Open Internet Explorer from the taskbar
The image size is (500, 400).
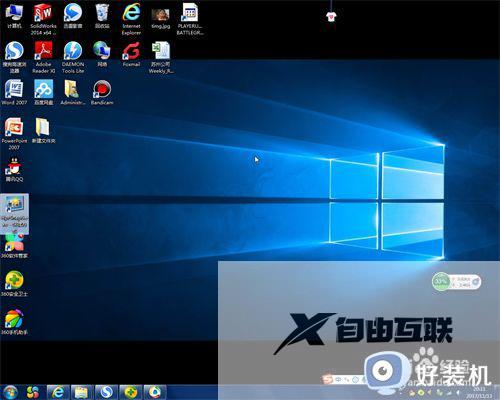pyautogui.click(x=57, y=392)
